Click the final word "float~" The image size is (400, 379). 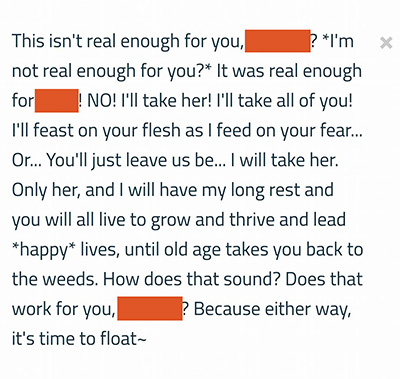pyautogui.click(x=118, y=339)
